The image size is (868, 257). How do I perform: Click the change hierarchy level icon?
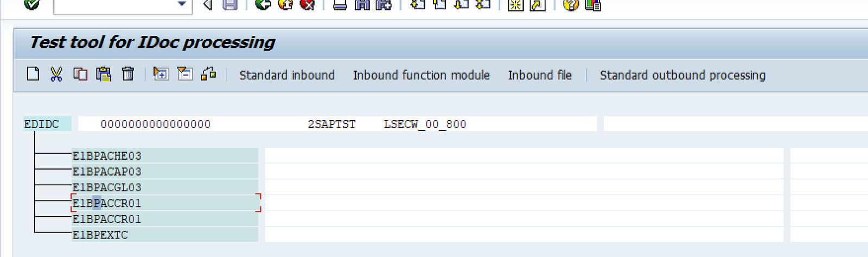[209, 74]
